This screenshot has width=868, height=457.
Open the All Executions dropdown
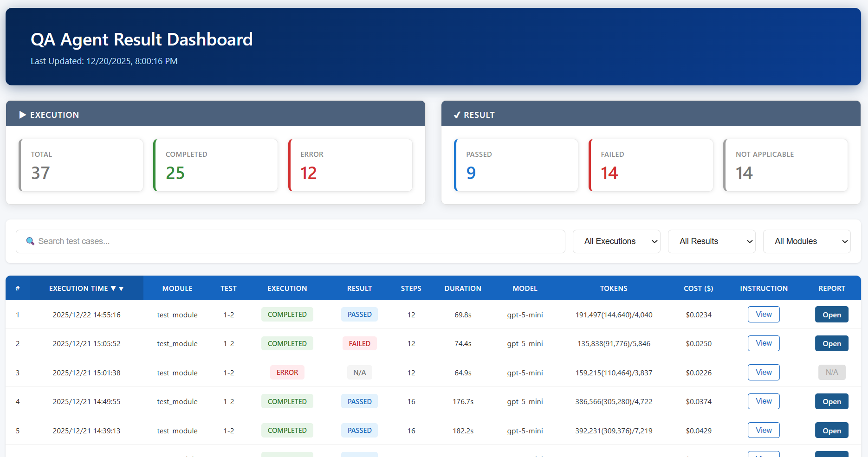point(616,241)
